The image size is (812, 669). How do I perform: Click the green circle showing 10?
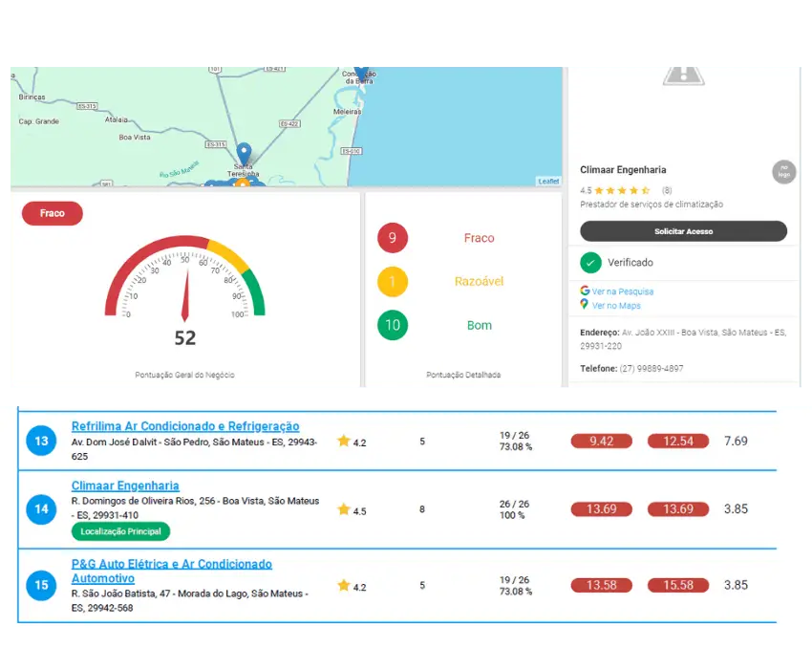(x=393, y=325)
